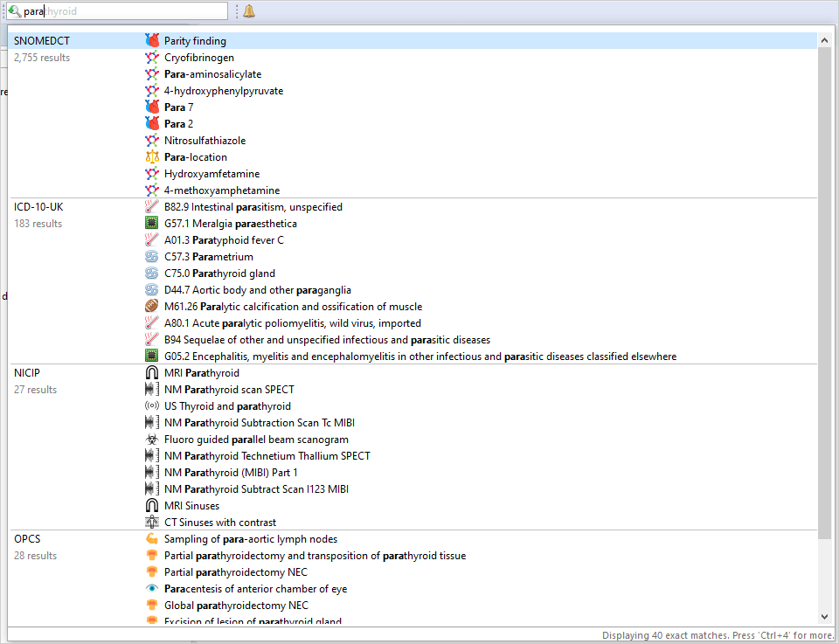Click the search magnifier icon
Screen dimensions: 839x644
click(15, 11)
